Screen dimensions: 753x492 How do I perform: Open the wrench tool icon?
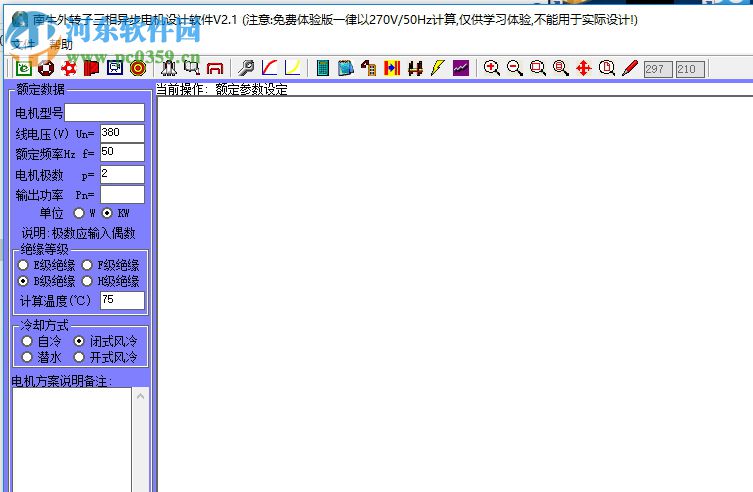click(x=246, y=68)
